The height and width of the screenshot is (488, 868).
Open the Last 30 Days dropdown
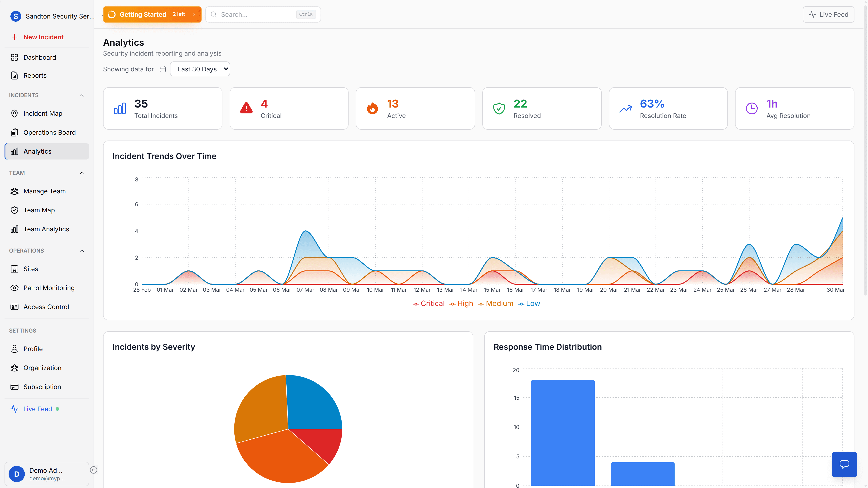(200, 69)
